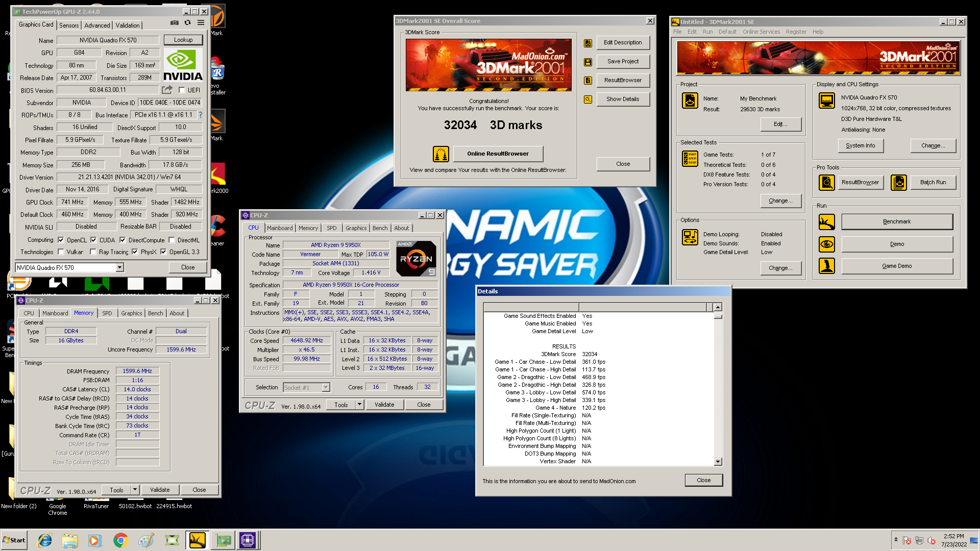Click the Save Project floppy icon
Screen dimensions: 980x551
coord(588,62)
